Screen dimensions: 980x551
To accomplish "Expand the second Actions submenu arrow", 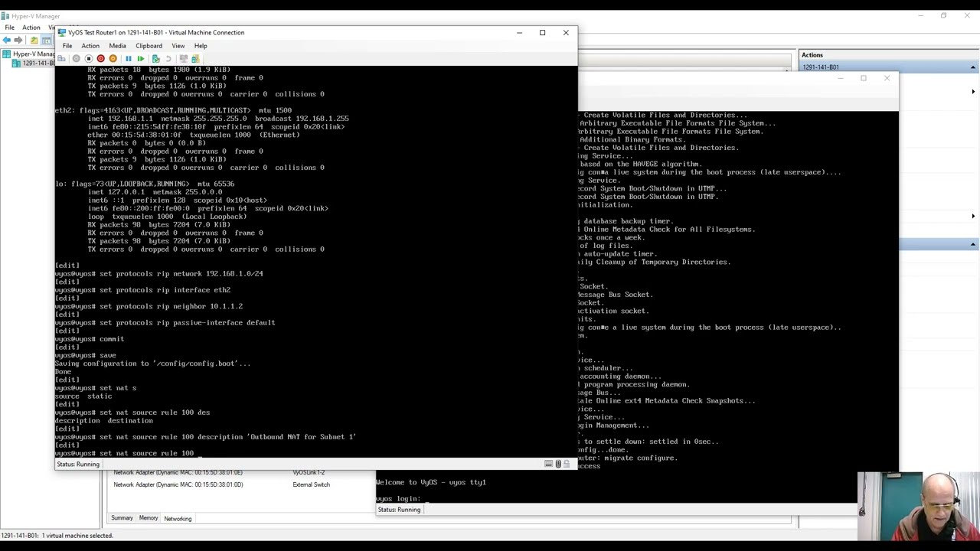I will click(x=973, y=217).
